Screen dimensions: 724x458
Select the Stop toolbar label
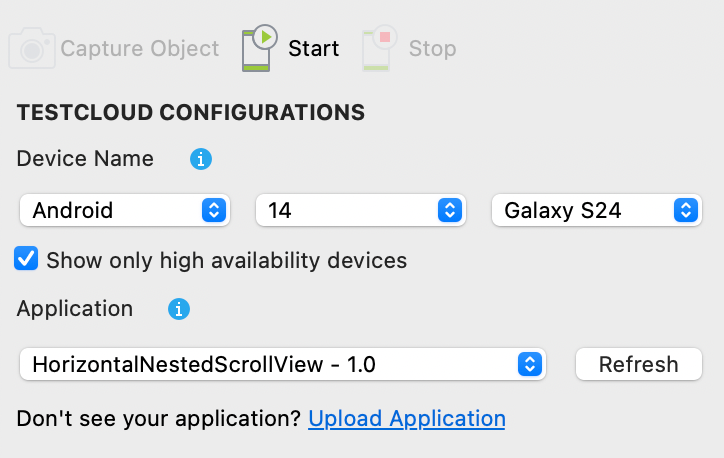(432, 49)
